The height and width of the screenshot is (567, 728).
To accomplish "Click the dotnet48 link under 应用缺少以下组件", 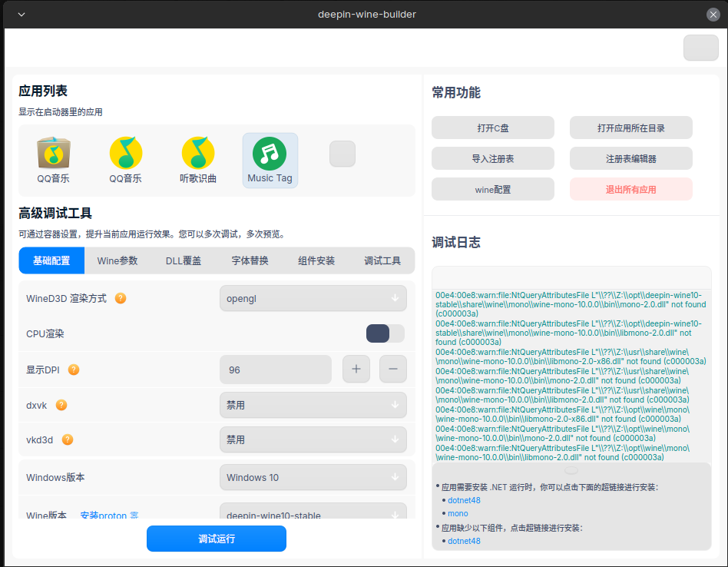I will (464, 541).
